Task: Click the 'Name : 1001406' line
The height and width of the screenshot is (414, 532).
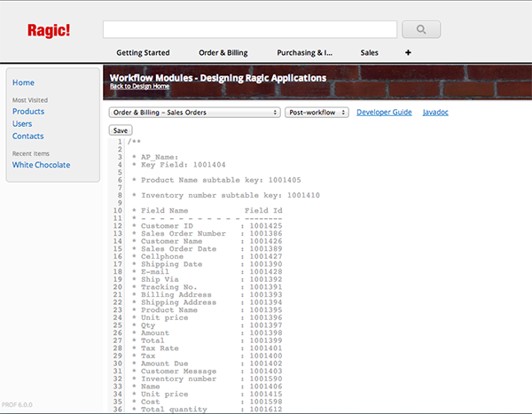Action: [x=207, y=387]
